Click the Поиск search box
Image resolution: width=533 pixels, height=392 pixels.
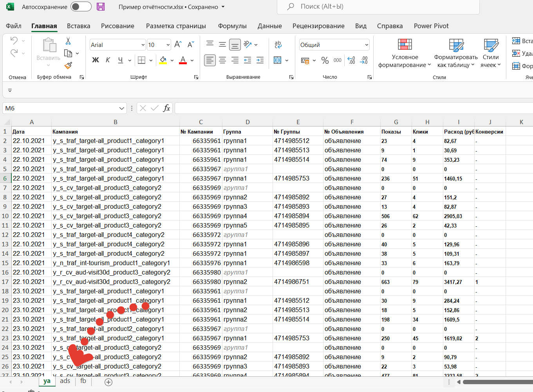378,7
